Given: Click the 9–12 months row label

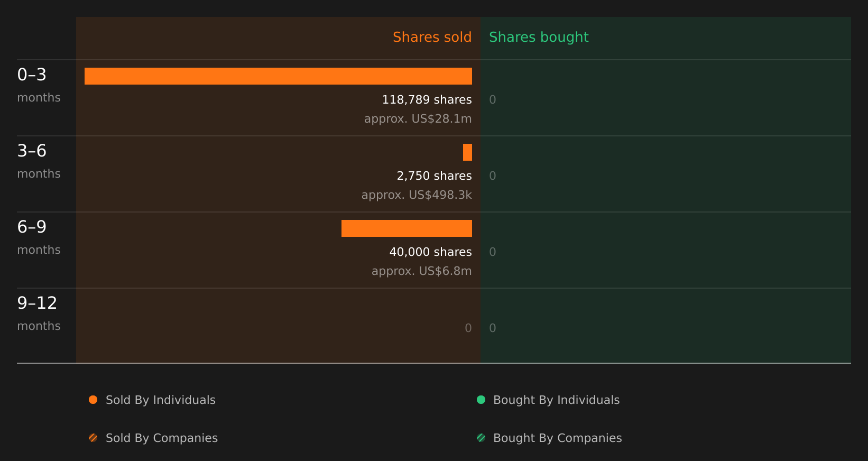Looking at the screenshot, I should 39,313.
